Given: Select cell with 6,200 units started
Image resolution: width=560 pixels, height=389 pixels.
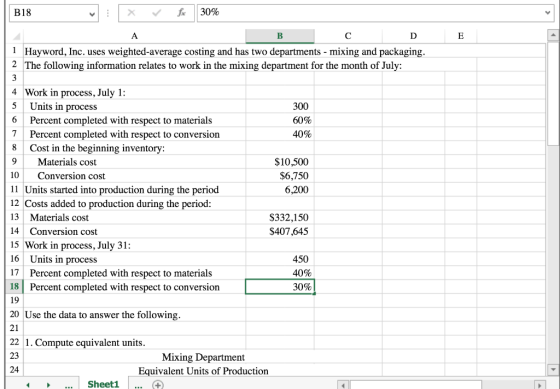Looking at the screenshot, I should [x=280, y=190].
